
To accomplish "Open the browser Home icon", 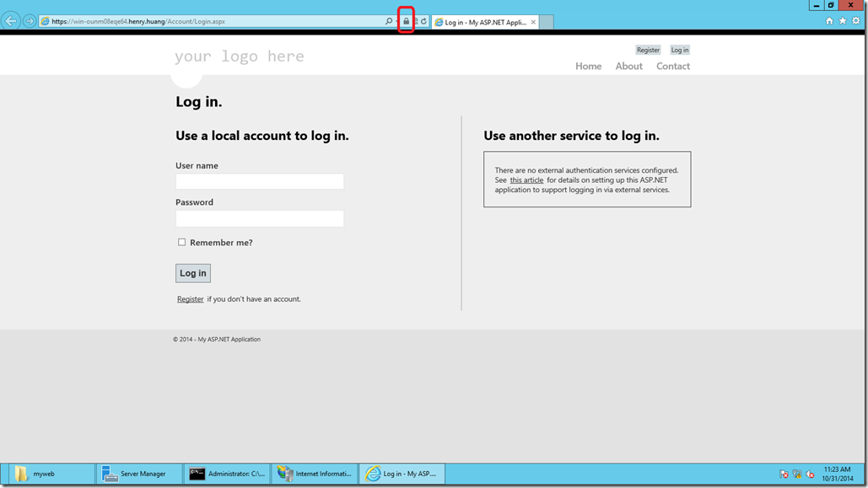I will [x=828, y=20].
